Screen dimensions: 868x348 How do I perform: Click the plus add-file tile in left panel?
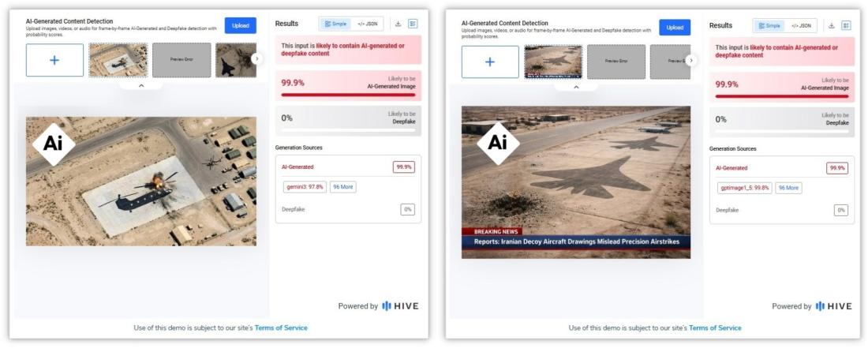point(54,60)
